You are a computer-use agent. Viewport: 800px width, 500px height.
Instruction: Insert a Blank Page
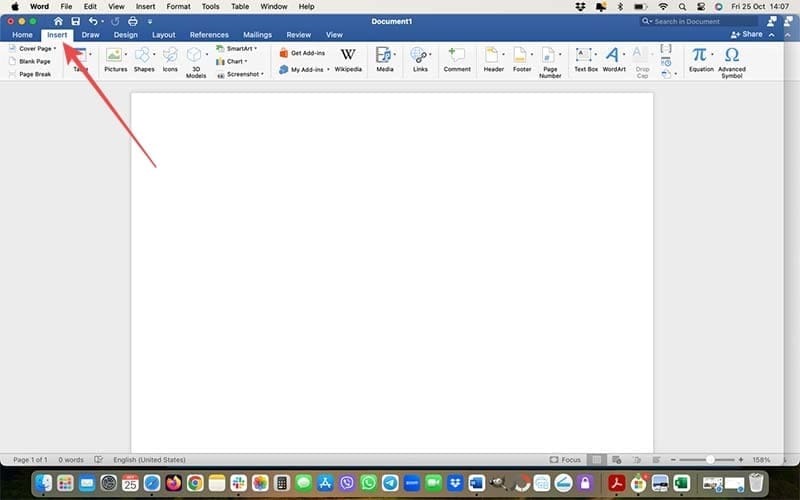point(30,61)
